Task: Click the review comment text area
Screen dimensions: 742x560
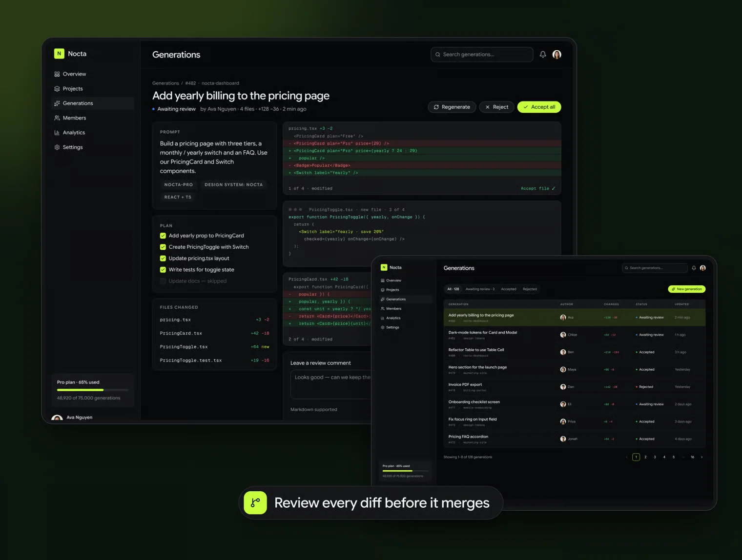Action: [331, 384]
